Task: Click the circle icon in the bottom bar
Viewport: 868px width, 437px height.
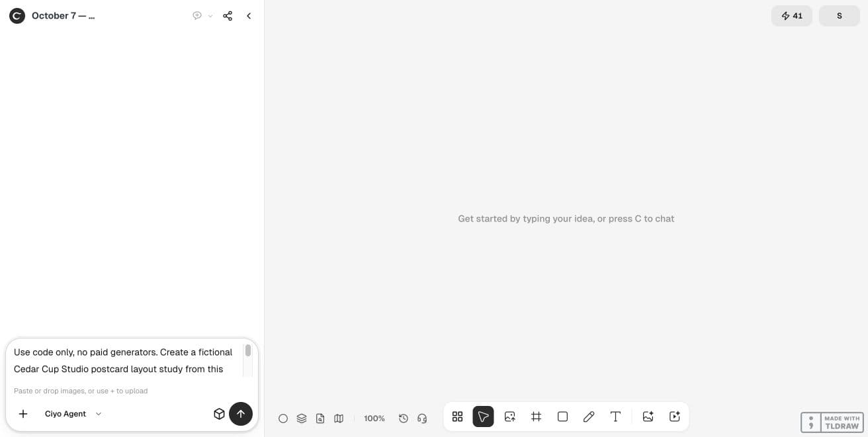Action: click(x=283, y=418)
